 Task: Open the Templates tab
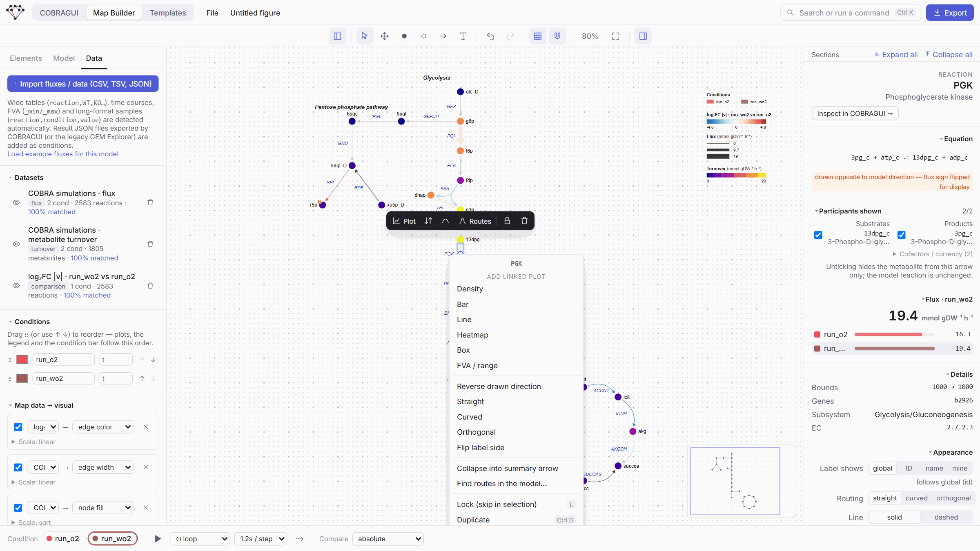point(168,13)
